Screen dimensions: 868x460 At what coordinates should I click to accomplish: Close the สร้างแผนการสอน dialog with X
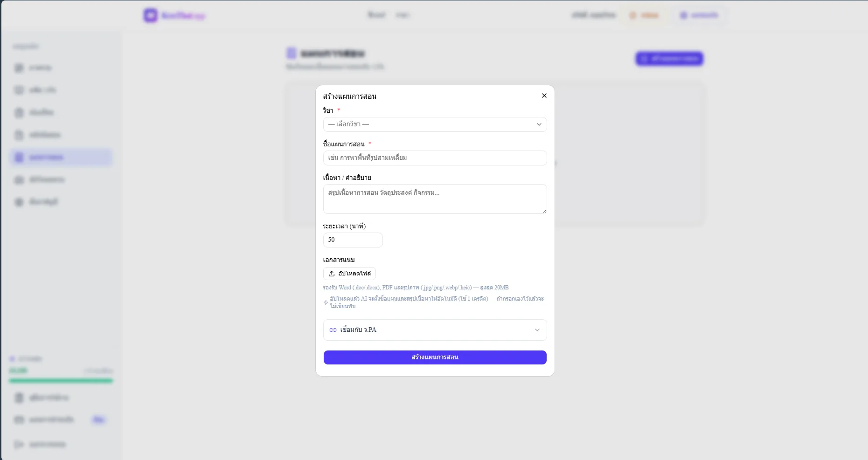[544, 96]
